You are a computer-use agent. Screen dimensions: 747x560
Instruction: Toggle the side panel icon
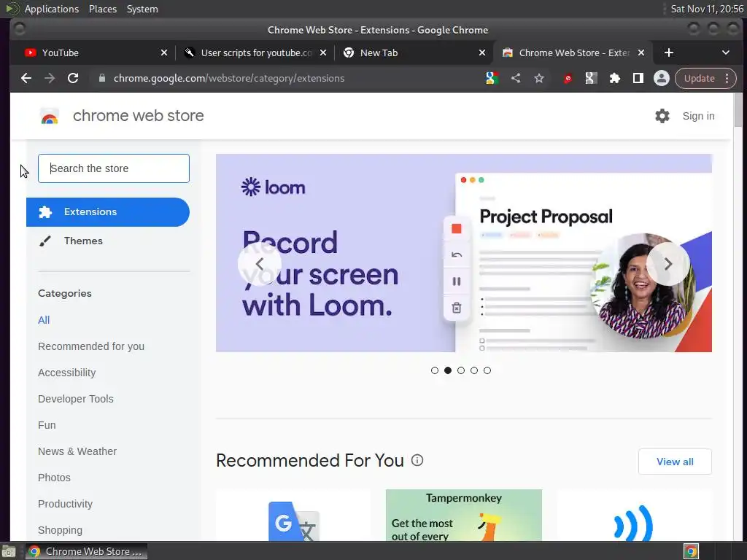coord(638,79)
